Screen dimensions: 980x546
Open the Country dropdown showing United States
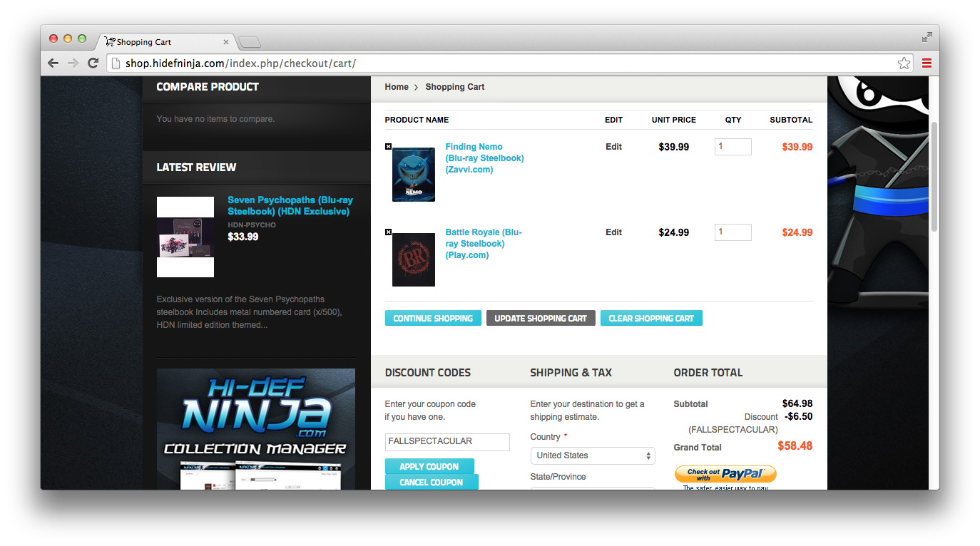593,455
